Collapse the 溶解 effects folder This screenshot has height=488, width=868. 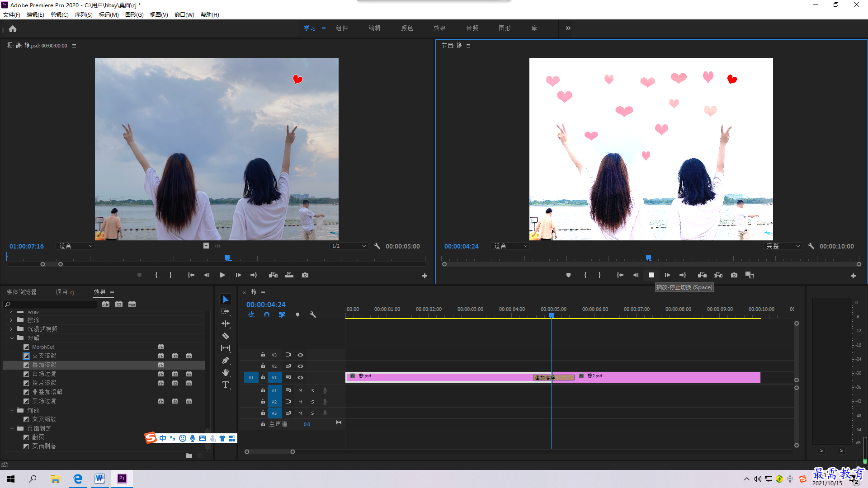tap(12, 338)
